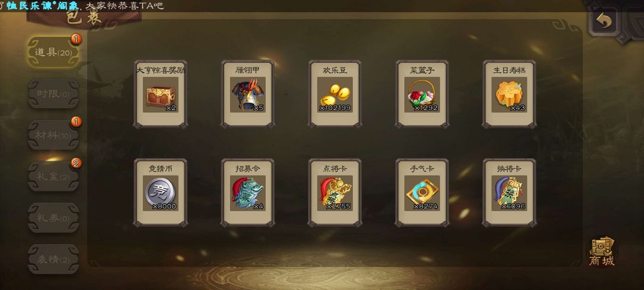
Task: Tap the 招募令 recruitment token item
Action: 247,193
